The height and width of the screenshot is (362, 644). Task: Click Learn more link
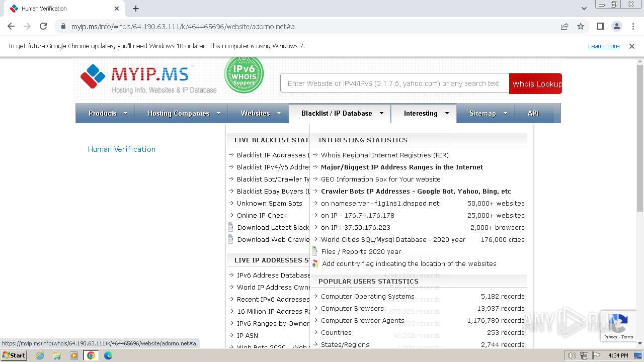click(x=604, y=46)
